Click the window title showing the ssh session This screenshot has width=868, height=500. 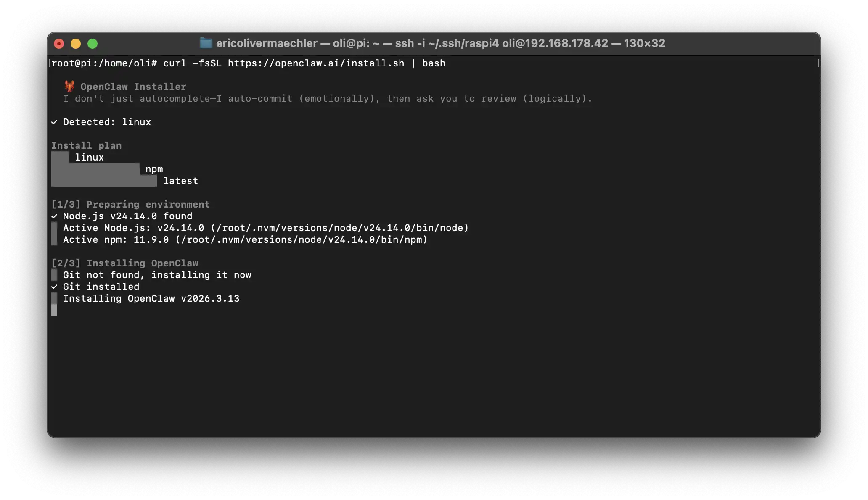[440, 43]
